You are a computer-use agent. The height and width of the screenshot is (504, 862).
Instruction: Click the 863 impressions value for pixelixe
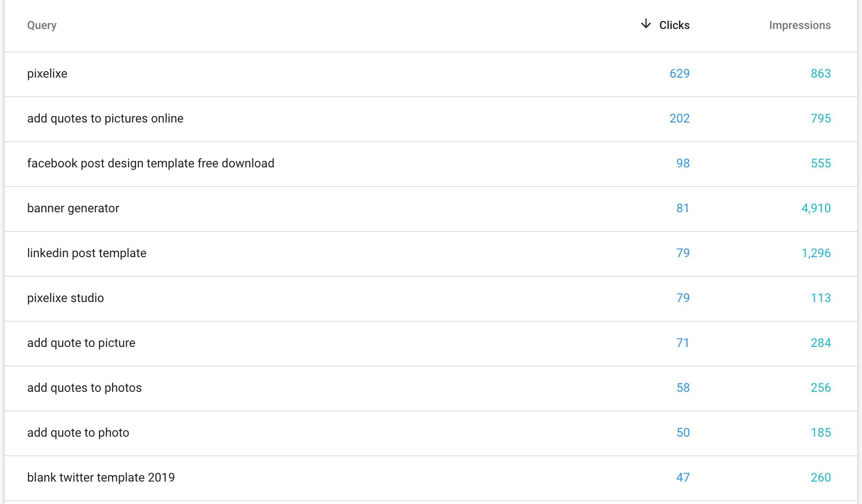point(820,73)
